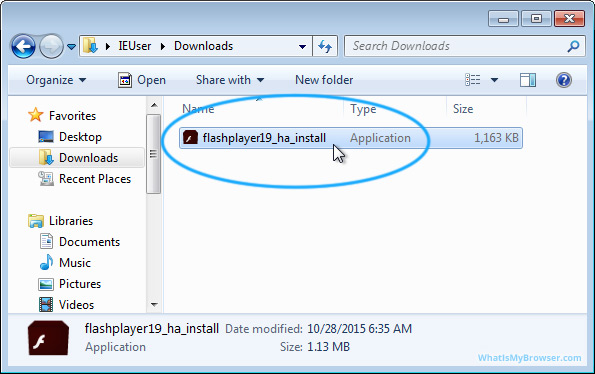This screenshot has height=374, width=595.
Task: Open the Music library
Action: coord(75,263)
